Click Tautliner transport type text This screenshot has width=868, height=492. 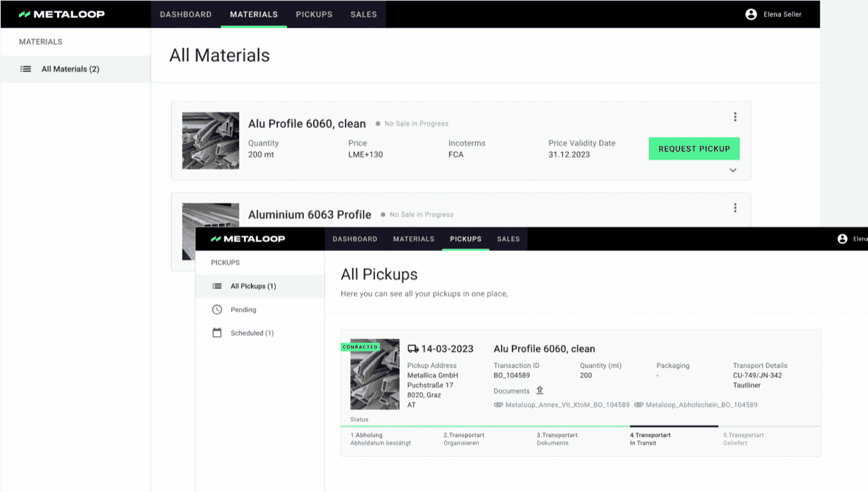click(747, 385)
